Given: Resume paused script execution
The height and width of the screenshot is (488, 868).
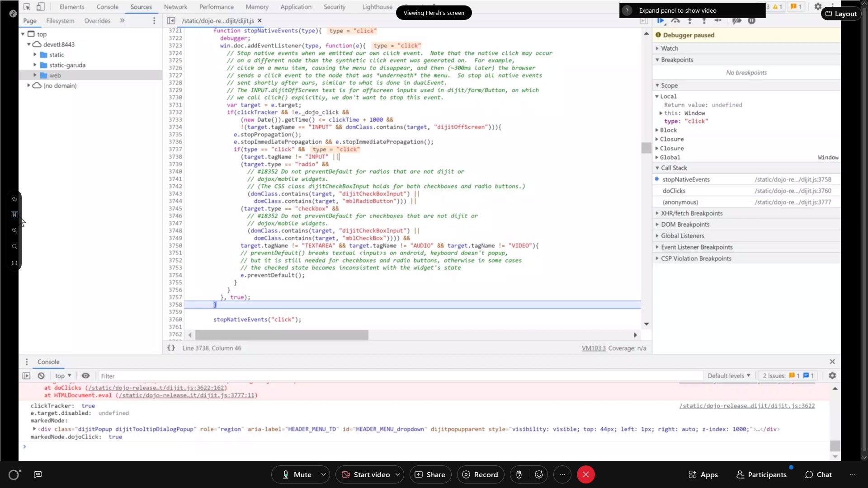Looking at the screenshot, I should (x=660, y=21).
